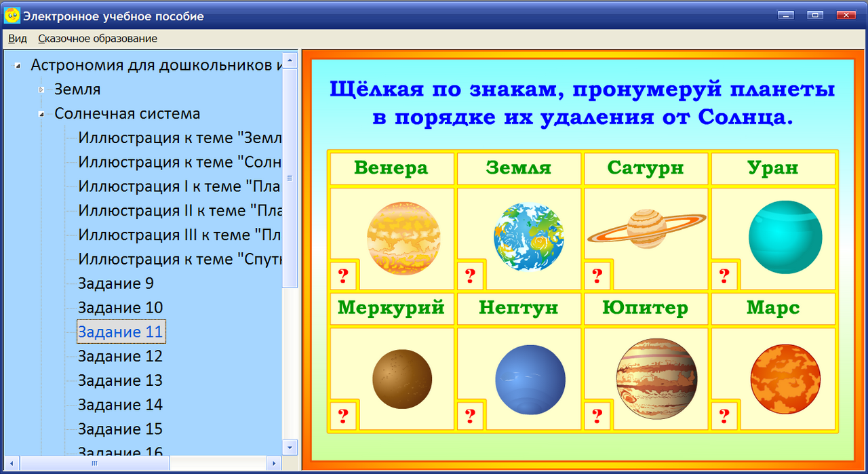Click the question mark under Марс
Viewport: 868px width, 474px height.
click(724, 416)
